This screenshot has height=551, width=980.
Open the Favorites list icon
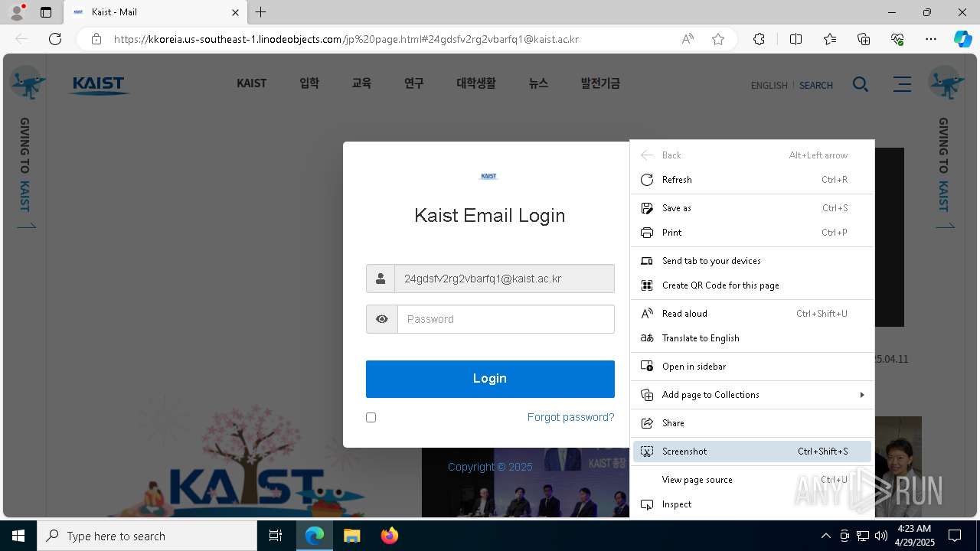[x=830, y=39]
